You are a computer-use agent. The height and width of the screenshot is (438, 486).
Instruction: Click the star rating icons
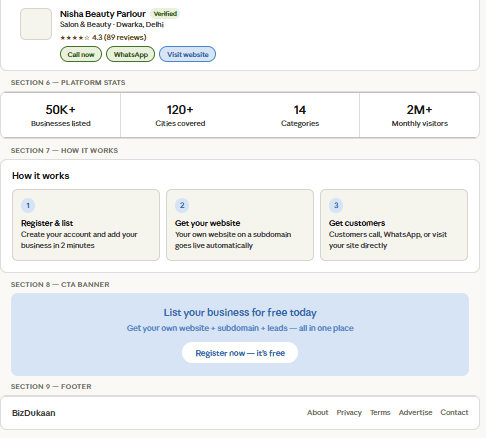click(75, 38)
